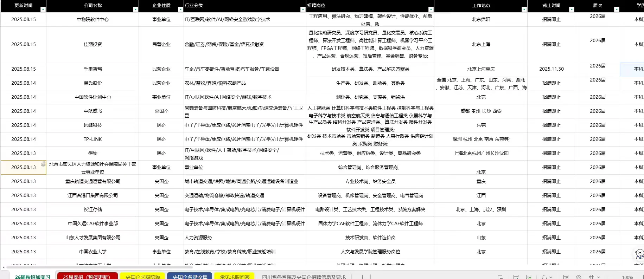Click the zoom out minus icon
Image resolution: width=644 pixels, height=279 pixels.
point(611,277)
